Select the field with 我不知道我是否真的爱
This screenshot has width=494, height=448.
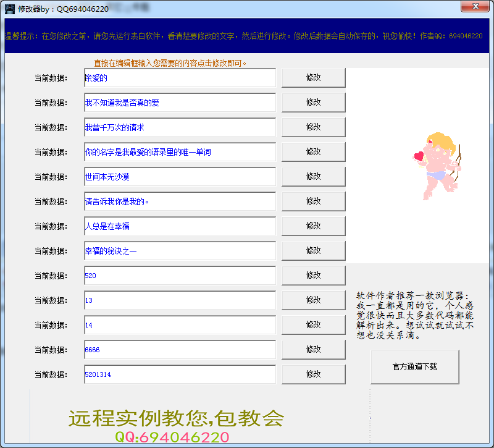[x=180, y=103]
